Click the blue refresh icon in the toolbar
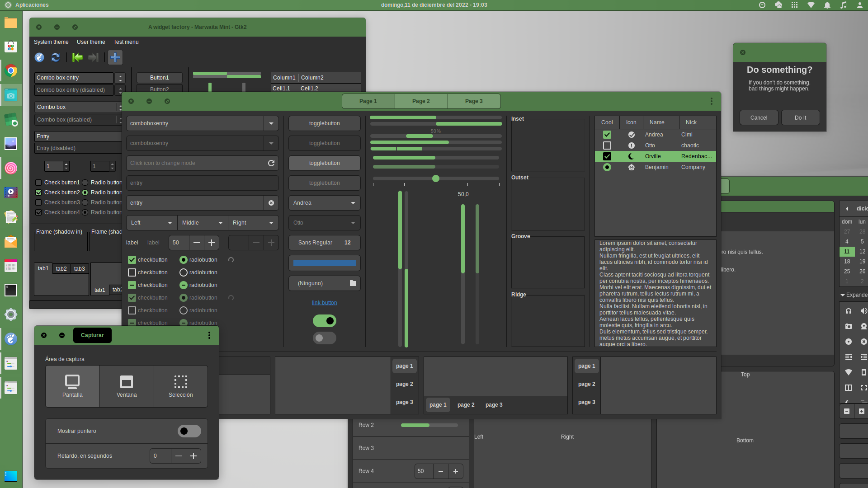The width and height of the screenshot is (868, 488). pyautogui.click(x=56, y=57)
